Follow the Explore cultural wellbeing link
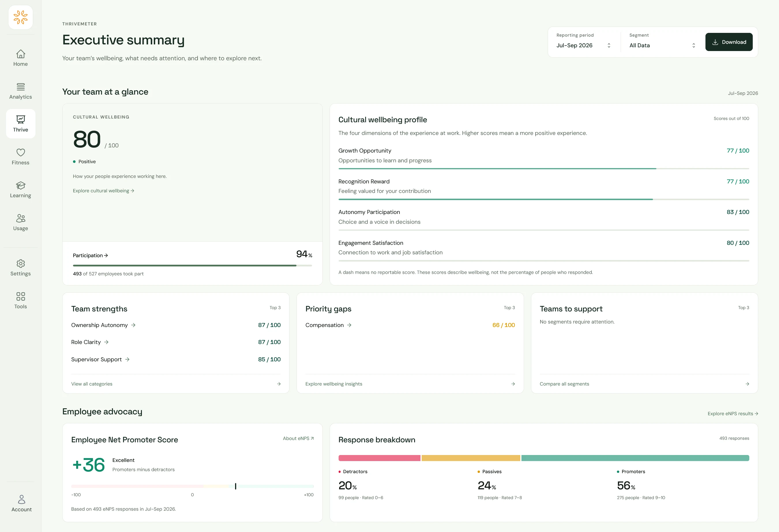Viewport: 779px width, 532px height. [103, 191]
